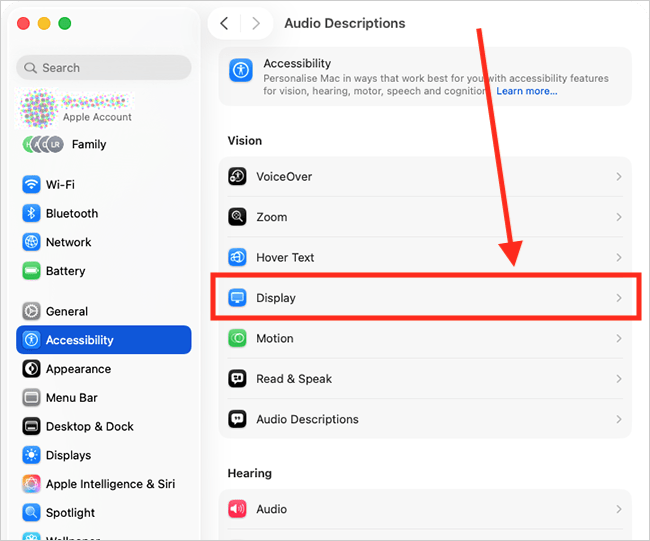Screen dimensions: 650x541
Task: Click the VoiceOver icon
Action: coord(238,177)
